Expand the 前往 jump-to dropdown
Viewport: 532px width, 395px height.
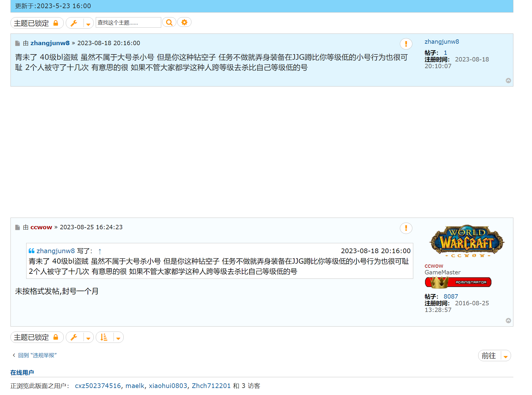pyautogui.click(x=505, y=356)
